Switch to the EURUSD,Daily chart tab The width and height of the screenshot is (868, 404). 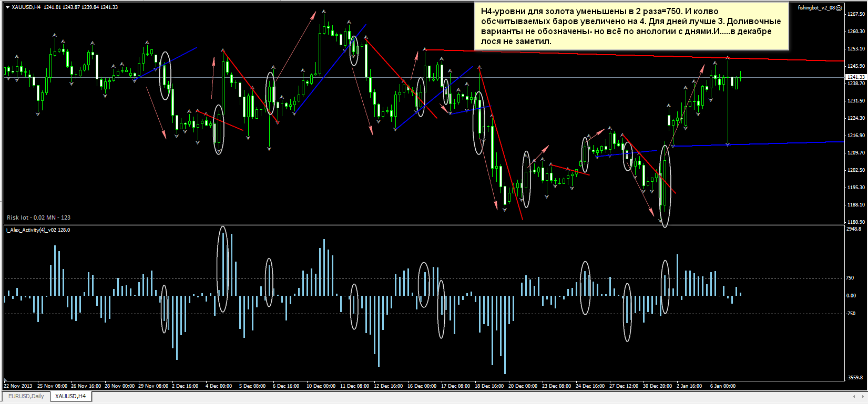26,396
